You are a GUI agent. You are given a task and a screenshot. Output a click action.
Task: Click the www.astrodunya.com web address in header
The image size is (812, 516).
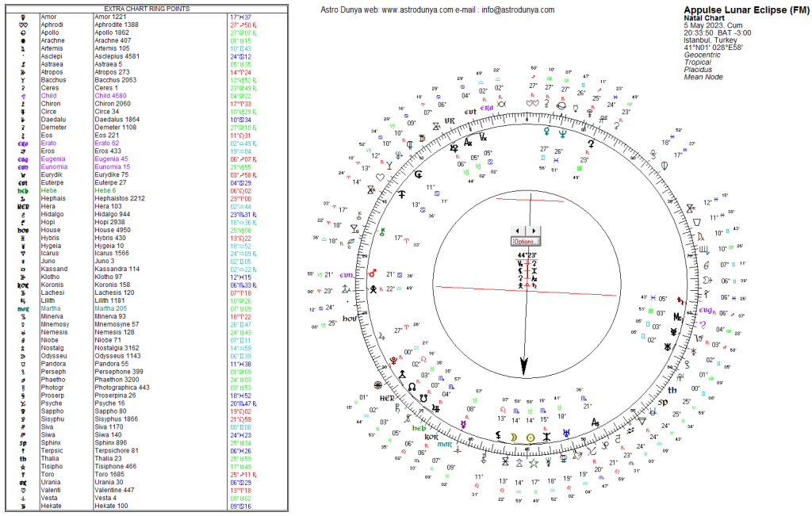417,10
